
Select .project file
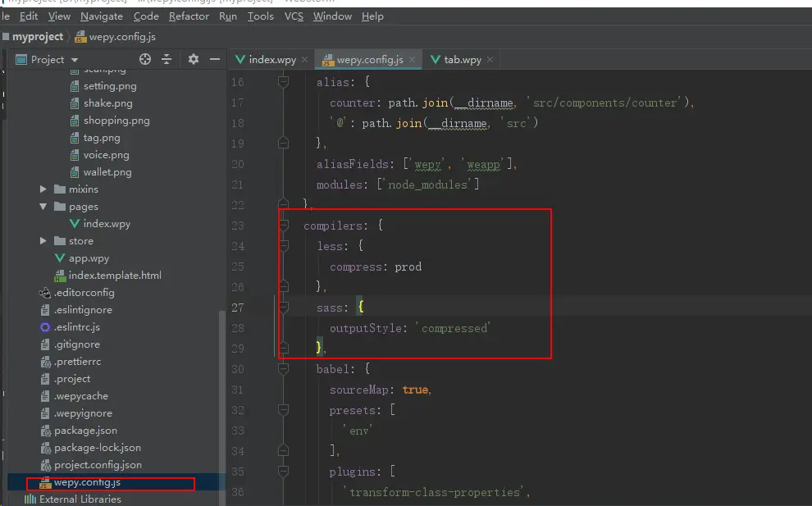(x=72, y=379)
